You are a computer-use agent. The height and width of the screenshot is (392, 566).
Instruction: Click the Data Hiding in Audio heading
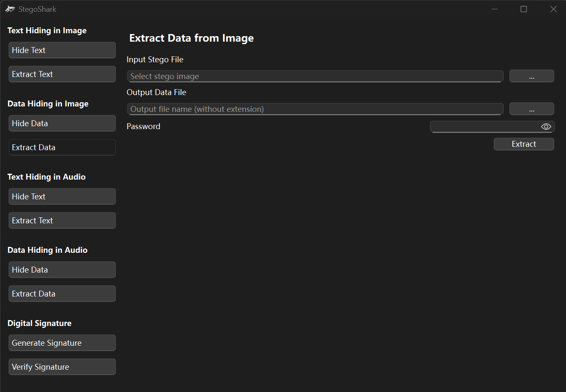(48, 250)
